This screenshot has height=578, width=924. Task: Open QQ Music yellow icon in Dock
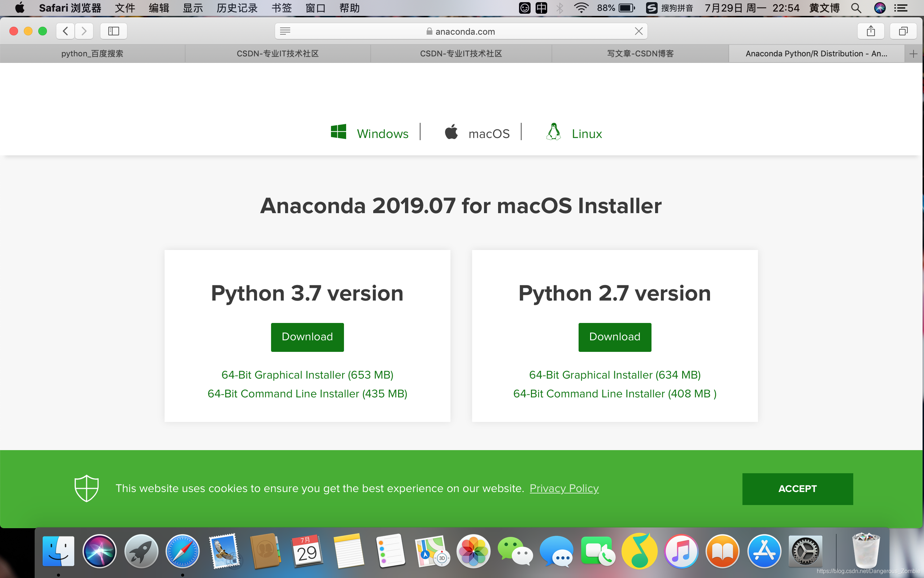(x=640, y=551)
